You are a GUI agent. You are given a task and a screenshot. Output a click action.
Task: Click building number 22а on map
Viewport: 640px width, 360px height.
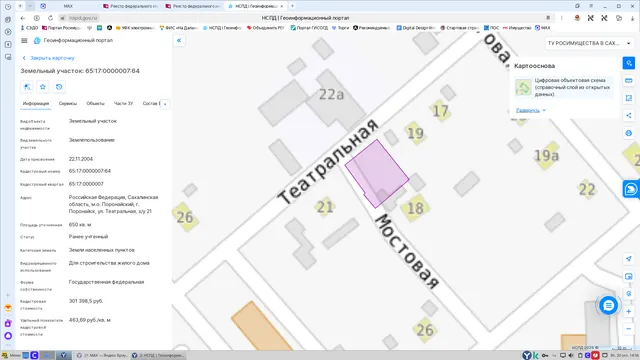pyautogui.click(x=331, y=94)
